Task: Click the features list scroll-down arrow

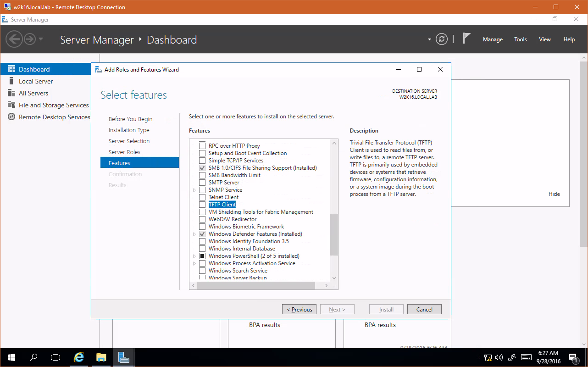Action: 334,278
